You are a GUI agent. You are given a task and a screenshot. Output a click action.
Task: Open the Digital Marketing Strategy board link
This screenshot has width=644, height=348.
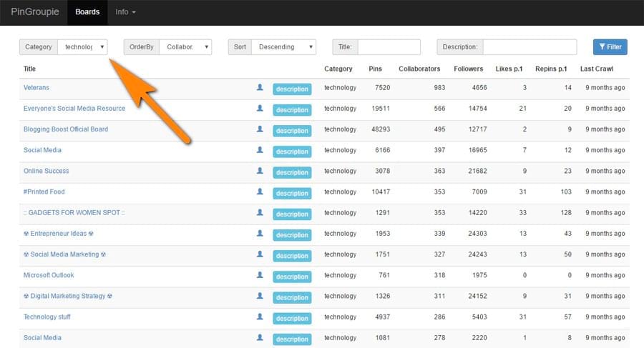tap(68, 296)
